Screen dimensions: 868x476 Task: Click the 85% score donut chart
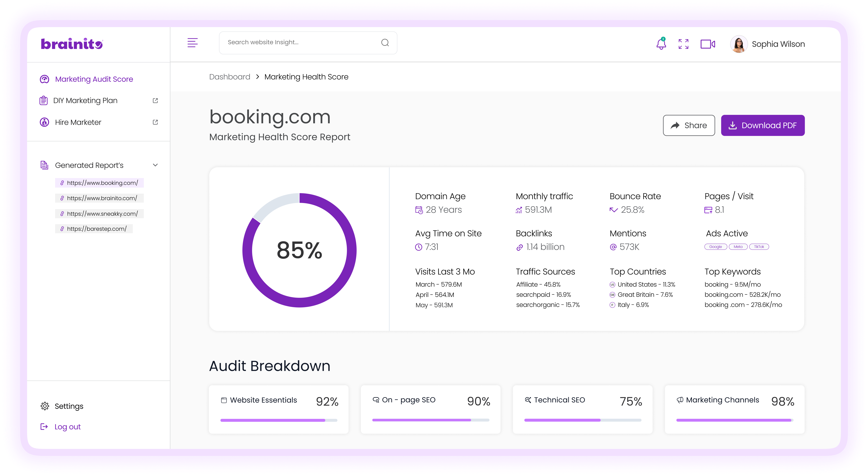pyautogui.click(x=299, y=250)
